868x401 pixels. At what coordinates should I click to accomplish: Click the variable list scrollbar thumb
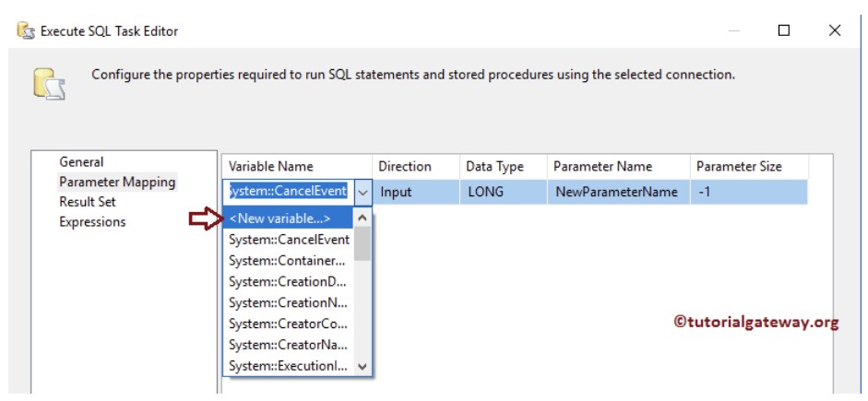[362, 243]
